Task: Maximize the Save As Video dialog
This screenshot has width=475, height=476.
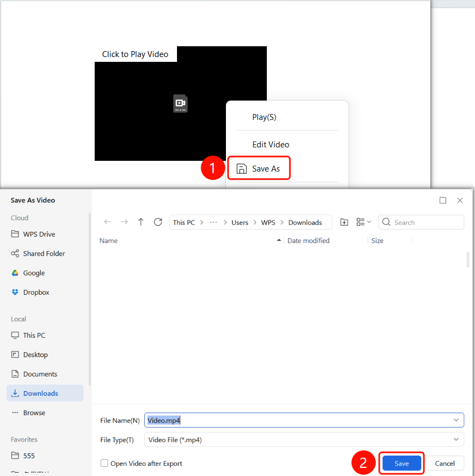Action: point(443,201)
